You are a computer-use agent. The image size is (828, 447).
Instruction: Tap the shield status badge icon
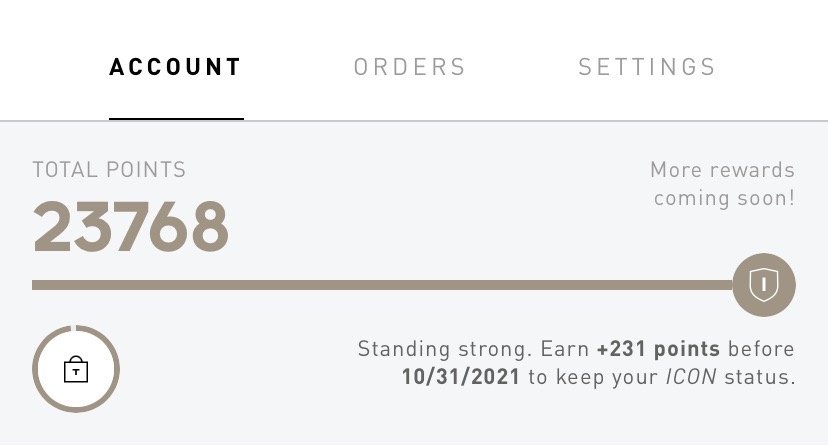pos(764,285)
